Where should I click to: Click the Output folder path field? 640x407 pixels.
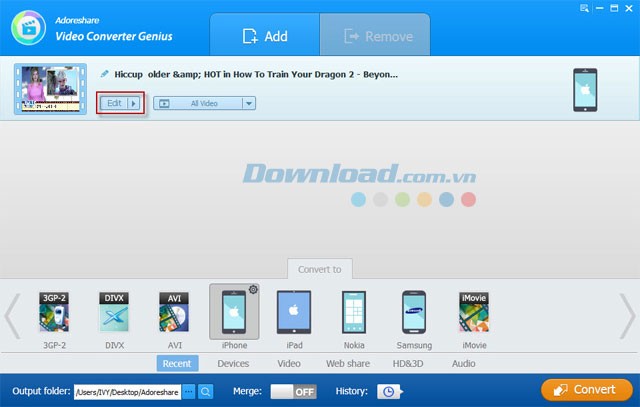pyautogui.click(x=127, y=392)
